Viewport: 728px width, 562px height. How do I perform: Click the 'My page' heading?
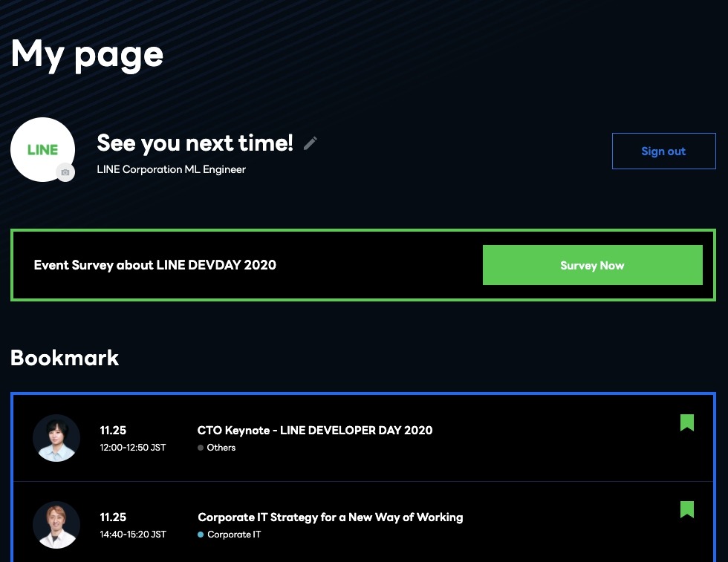tap(88, 55)
